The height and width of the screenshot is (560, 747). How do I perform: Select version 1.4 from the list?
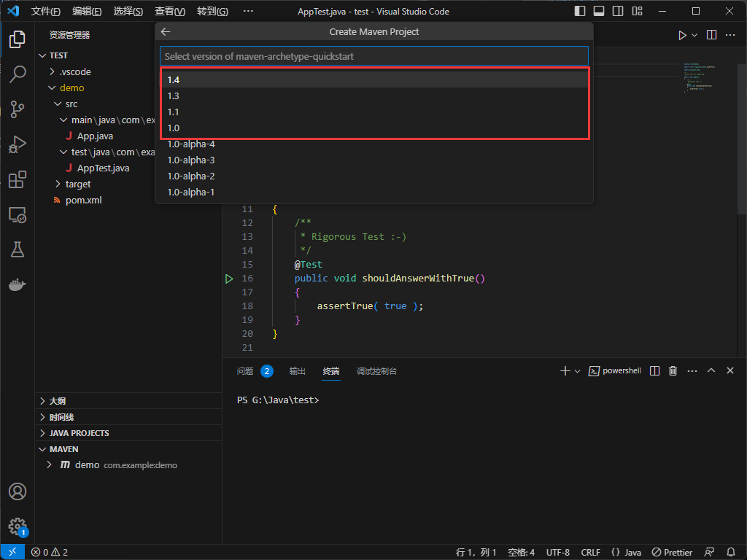pyautogui.click(x=174, y=79)
